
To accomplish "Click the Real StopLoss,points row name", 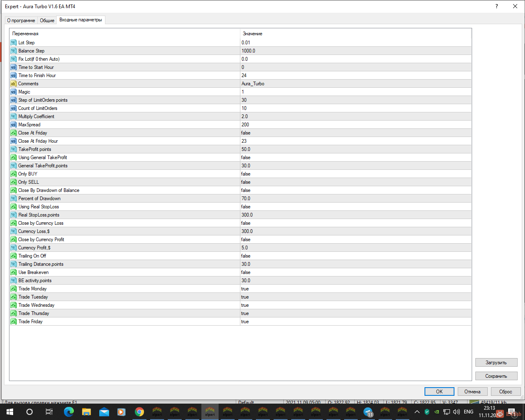I will (39, 215).
